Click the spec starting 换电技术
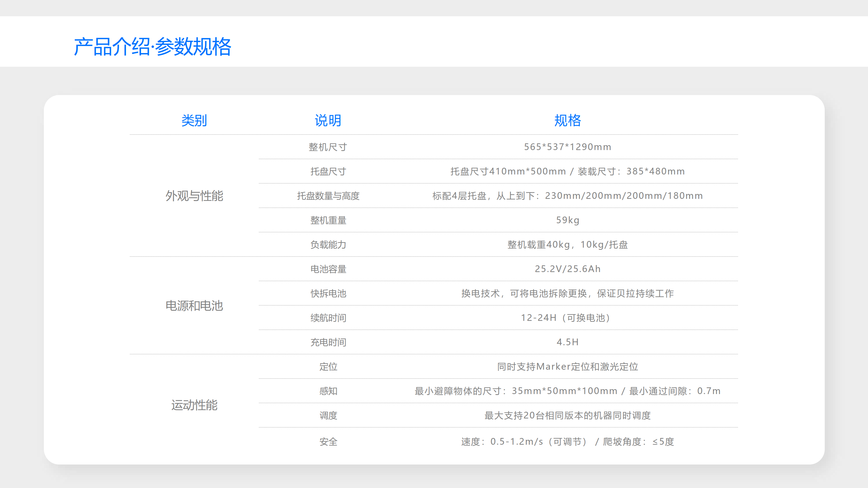 coord(567,293)
